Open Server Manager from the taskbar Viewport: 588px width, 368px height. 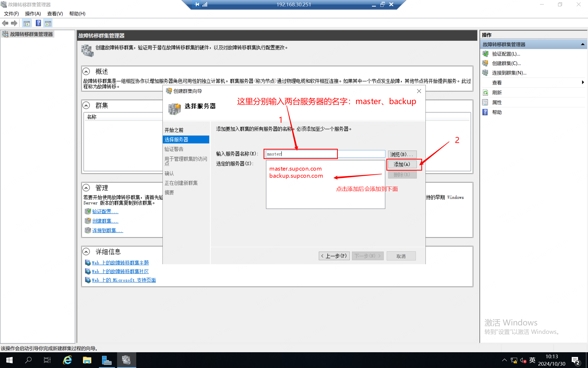click(107, 360)
